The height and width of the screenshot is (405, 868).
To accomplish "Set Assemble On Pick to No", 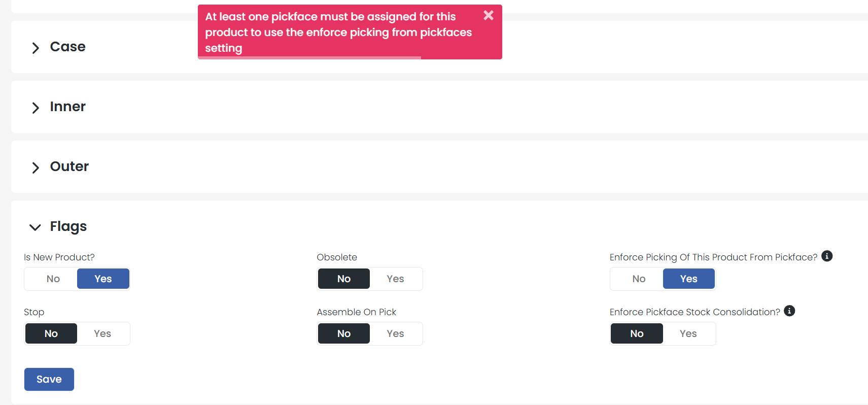I will [x=344, y=333].
